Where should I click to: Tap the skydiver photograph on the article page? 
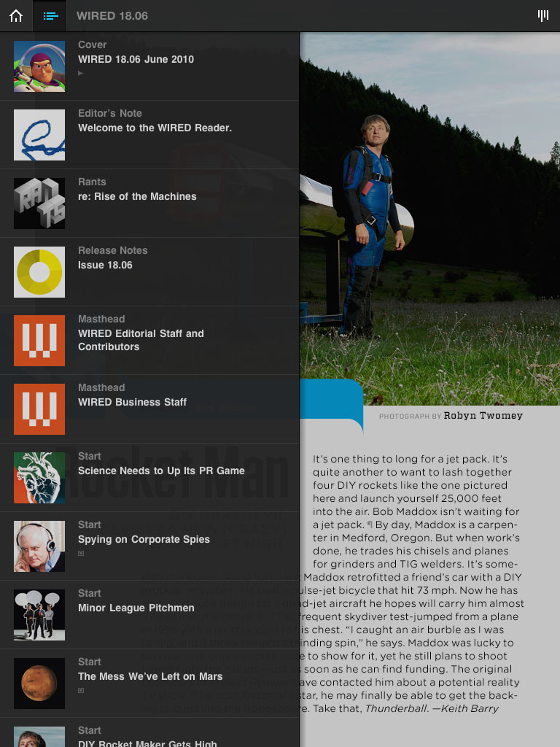[x=430, y=219]
